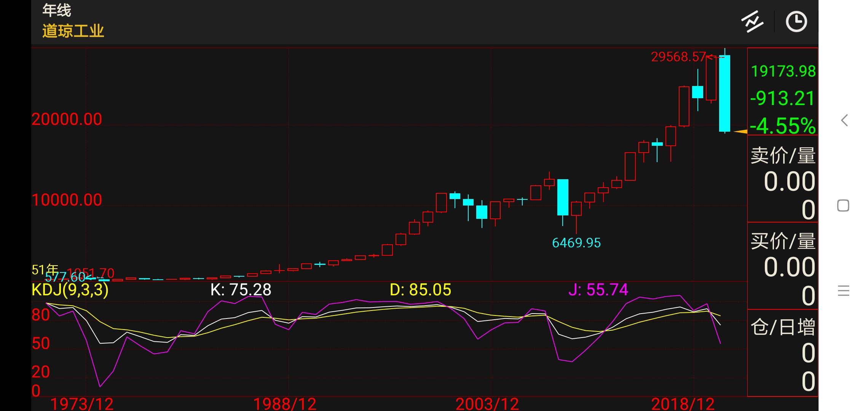Tap the 577.60 low label
This screenshot has width=868, height=411.
(65, 277)
